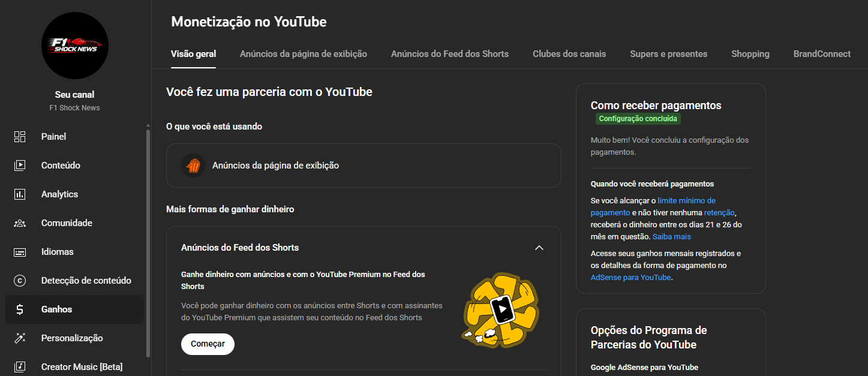Click the Idiomas subtitles icon
Screen dimensions: 868x376
coord(20,252)
